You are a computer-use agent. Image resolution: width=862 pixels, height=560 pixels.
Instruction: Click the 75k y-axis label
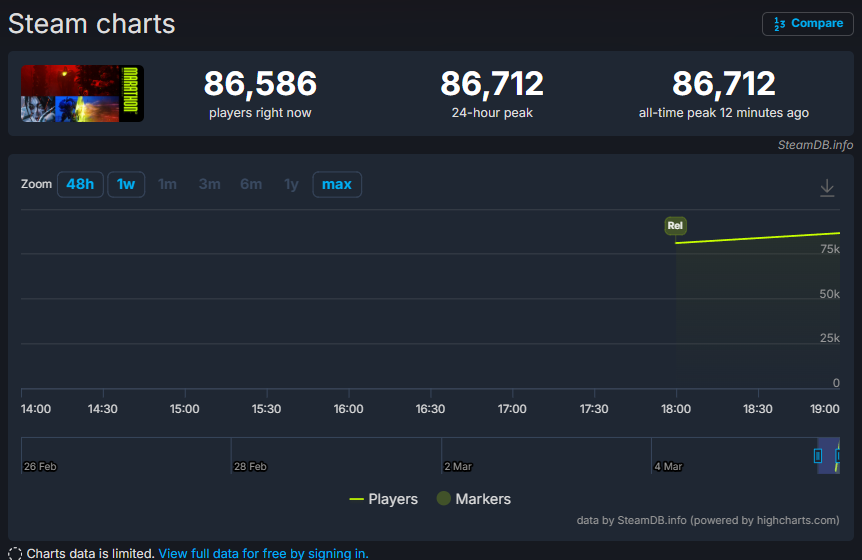coord(830,249)
